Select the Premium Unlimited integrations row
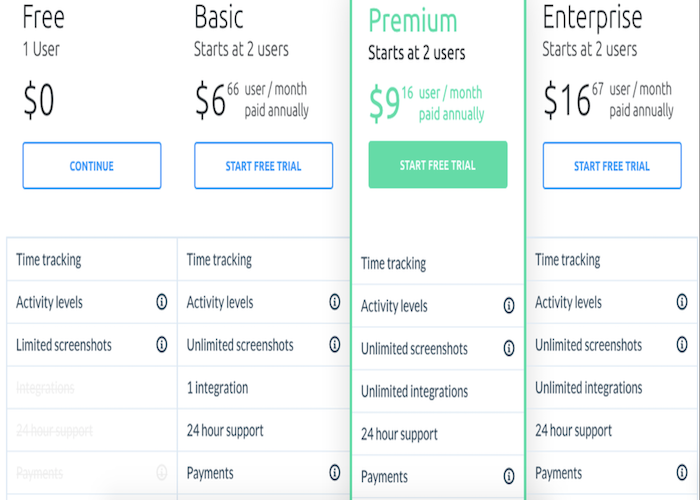 (x=438, y=391)
